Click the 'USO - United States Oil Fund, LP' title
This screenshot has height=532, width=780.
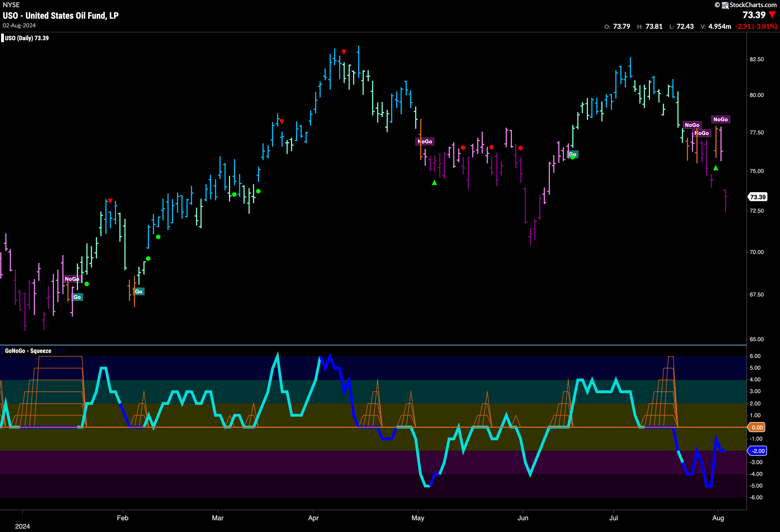(61, 16)
